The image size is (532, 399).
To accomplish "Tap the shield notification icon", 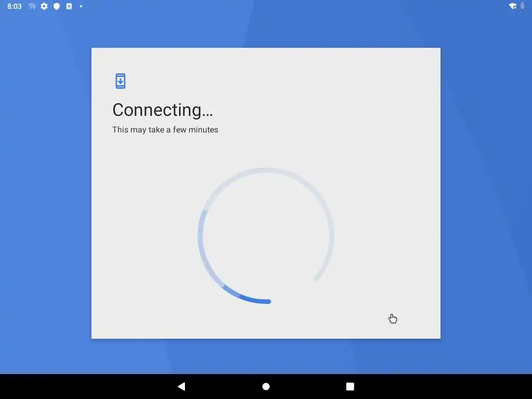I will click(57, 6).
